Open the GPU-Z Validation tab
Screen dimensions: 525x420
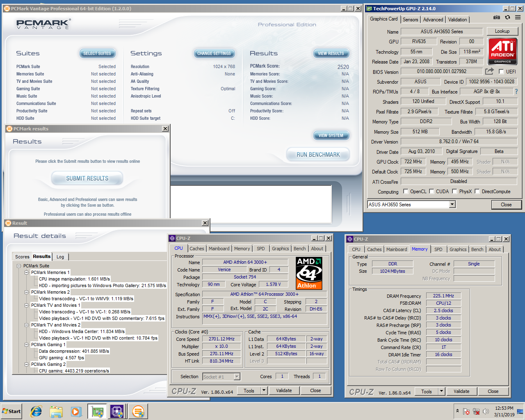tap(457, 20)
